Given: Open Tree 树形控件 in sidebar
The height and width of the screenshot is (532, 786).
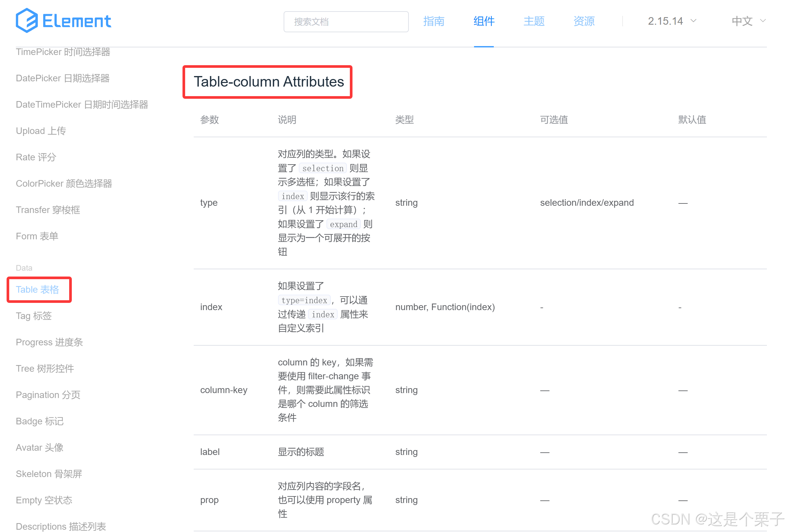Looking at the screenshot, I should pyautogui.click(x=45, y=369).
